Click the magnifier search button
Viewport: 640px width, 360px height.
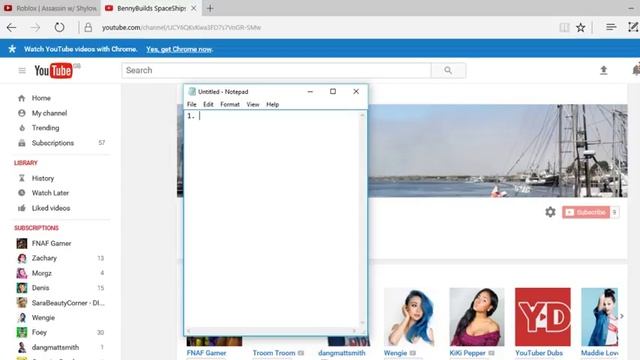(448, 70)
